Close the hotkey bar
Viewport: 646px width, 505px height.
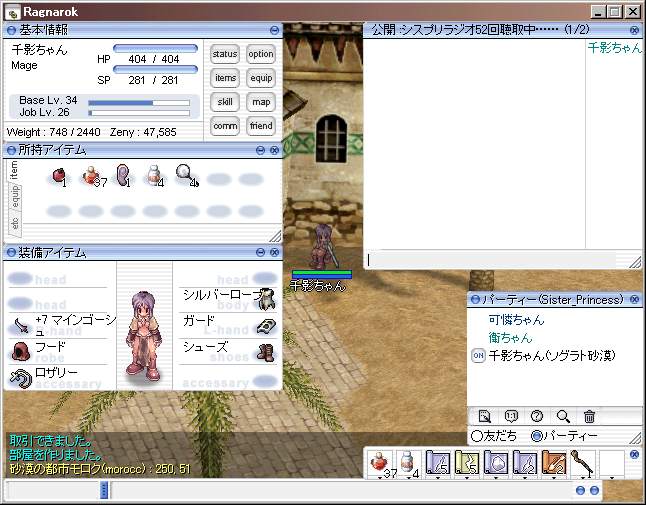[635, 454]
